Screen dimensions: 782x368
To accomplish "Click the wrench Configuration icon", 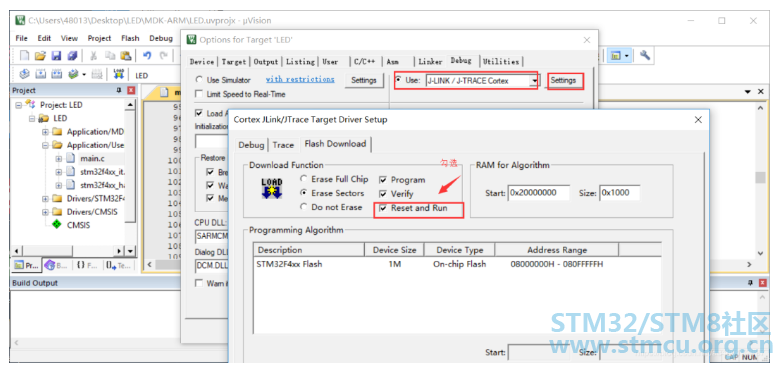I will click(644, 55).
